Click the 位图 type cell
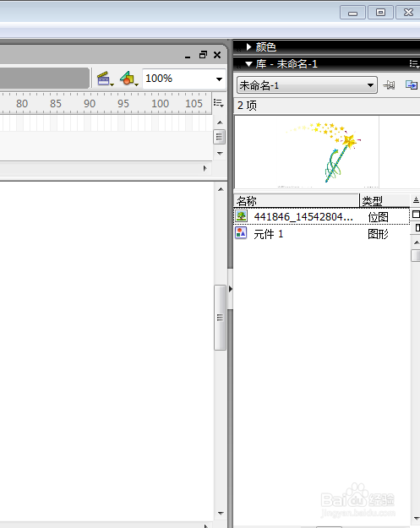420x528 pixels. (x=378, y=217)
